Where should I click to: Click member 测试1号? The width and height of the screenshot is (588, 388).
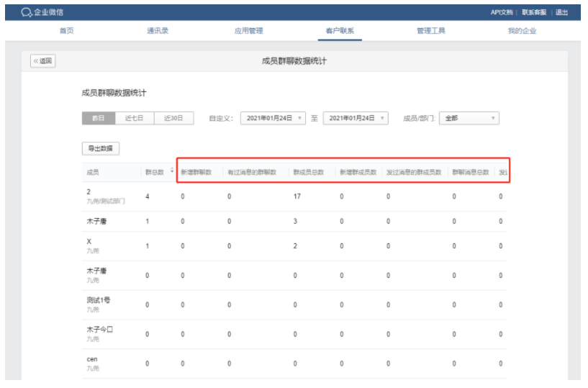pos(99,299)
